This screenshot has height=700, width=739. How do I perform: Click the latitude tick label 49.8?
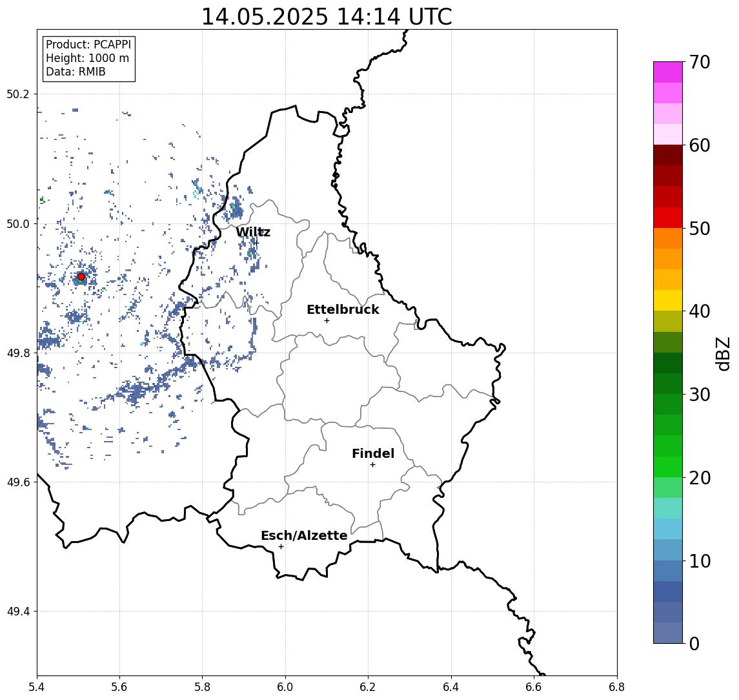click(17, 353)
